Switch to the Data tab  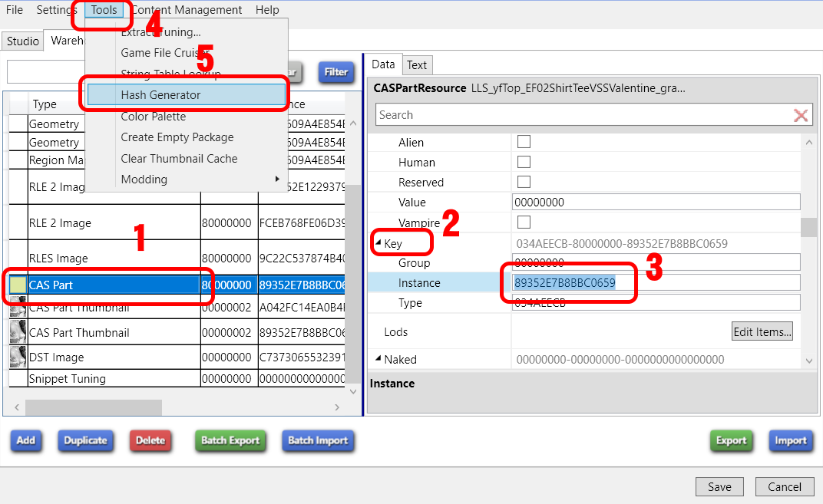(x=383, y=64)
